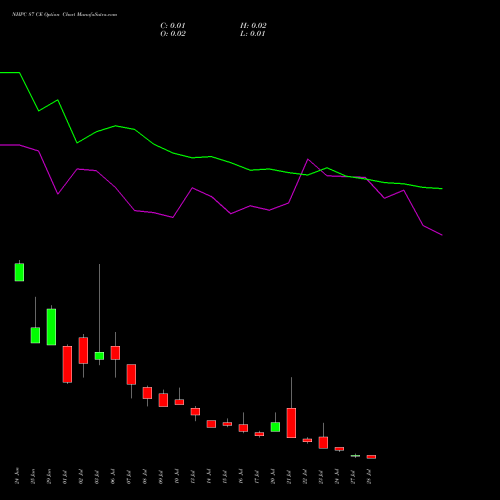Click the green candlestick for 03 Jul

coord(99,356)
